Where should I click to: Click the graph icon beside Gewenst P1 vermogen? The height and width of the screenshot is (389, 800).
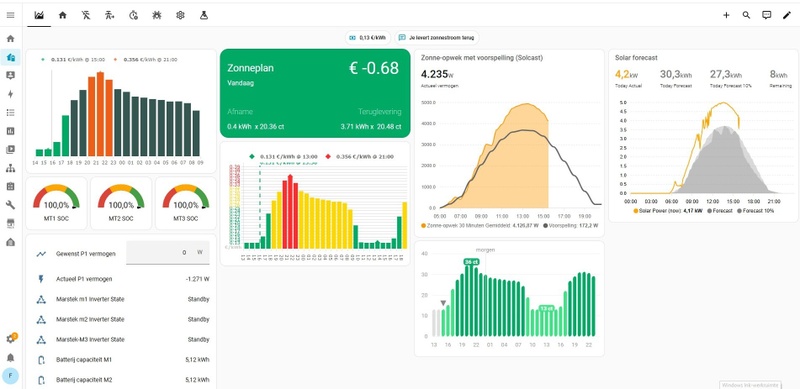[x=41, y=253]
